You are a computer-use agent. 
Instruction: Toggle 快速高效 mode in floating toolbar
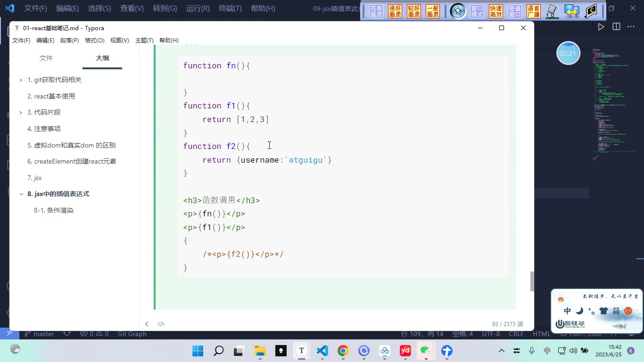click(x=496, y=11)
